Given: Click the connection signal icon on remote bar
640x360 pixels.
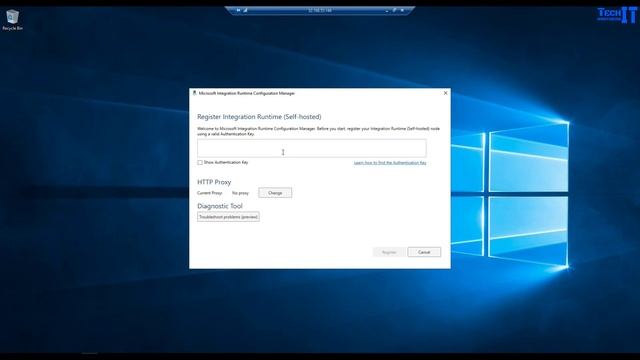Looking at the screenshot, I should (245, 10).
